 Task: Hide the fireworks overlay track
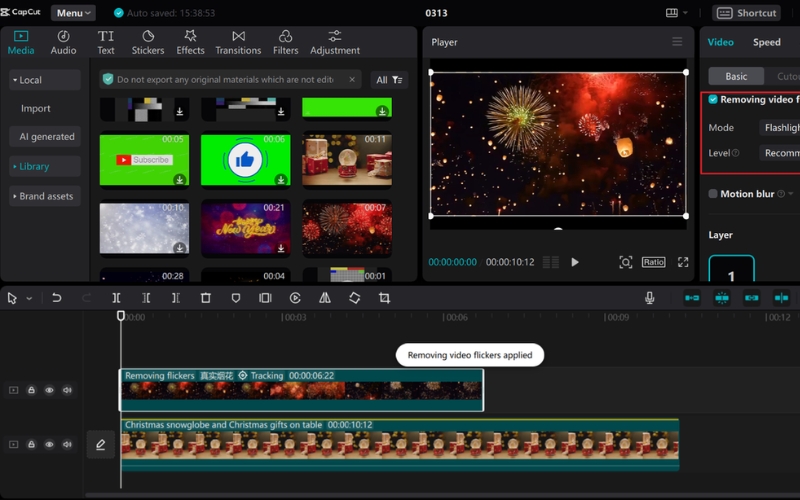(49, 390)
